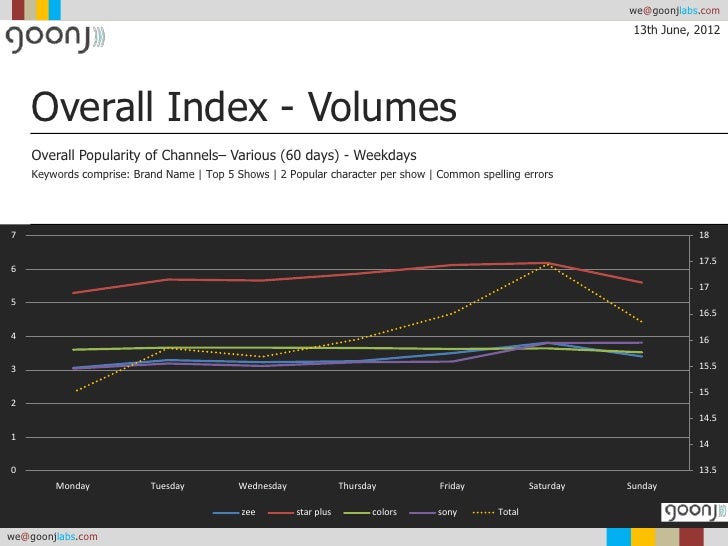Click the Total dotted legend entry
This screenshot has height=546, width=728.
(495, 512)
